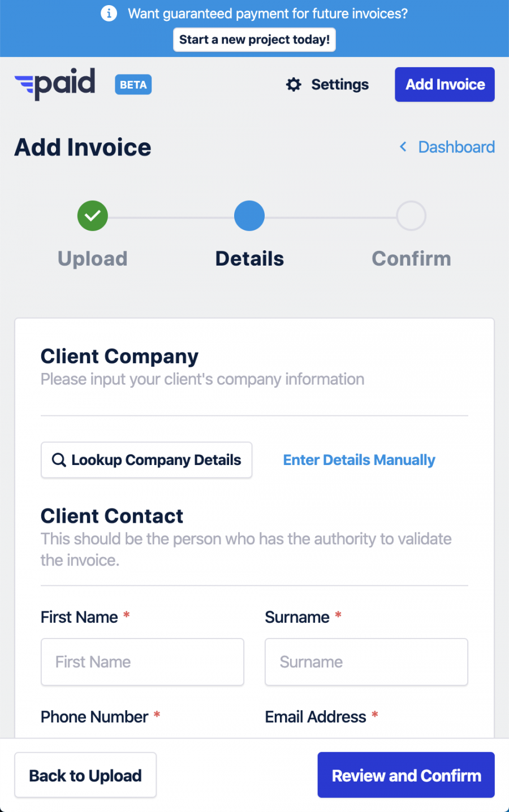Viewport: 509px width, 812px height.
Task: Open Settings via the gear icon
Action: coord(294,85)
